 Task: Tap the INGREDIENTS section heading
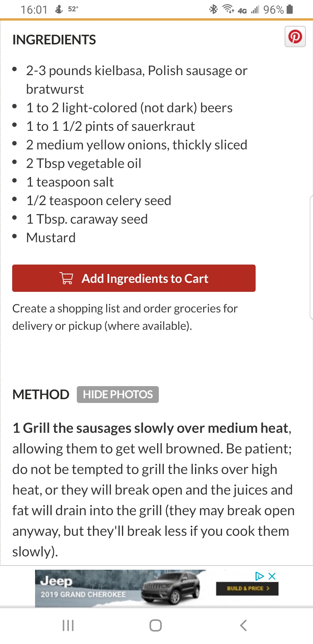[x=54, y=40]
